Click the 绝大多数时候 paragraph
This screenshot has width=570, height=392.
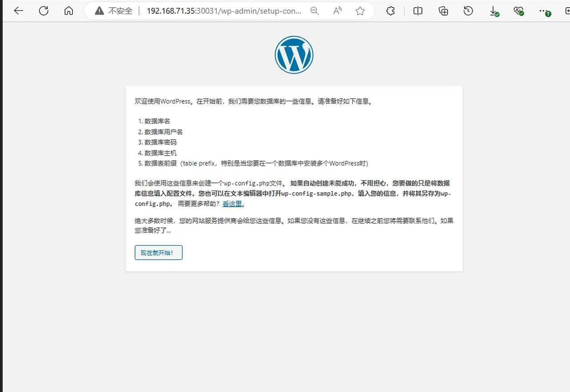tap(294, 225)
